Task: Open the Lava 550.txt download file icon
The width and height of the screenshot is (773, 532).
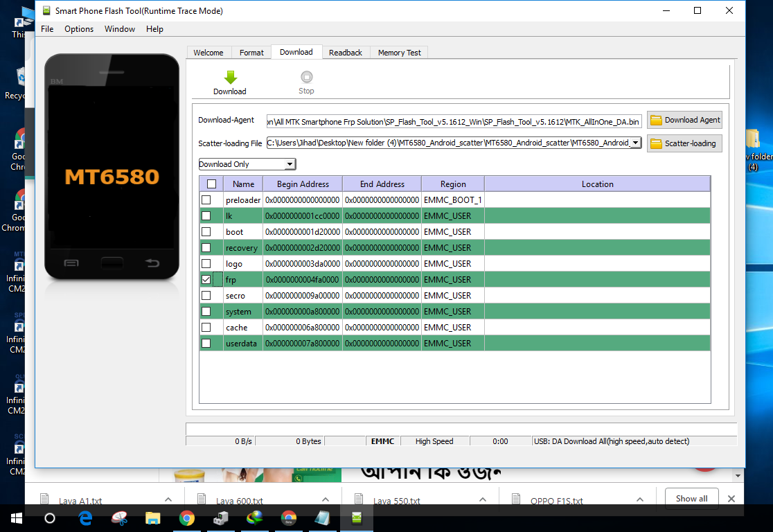Action: (x=359, y=499)
